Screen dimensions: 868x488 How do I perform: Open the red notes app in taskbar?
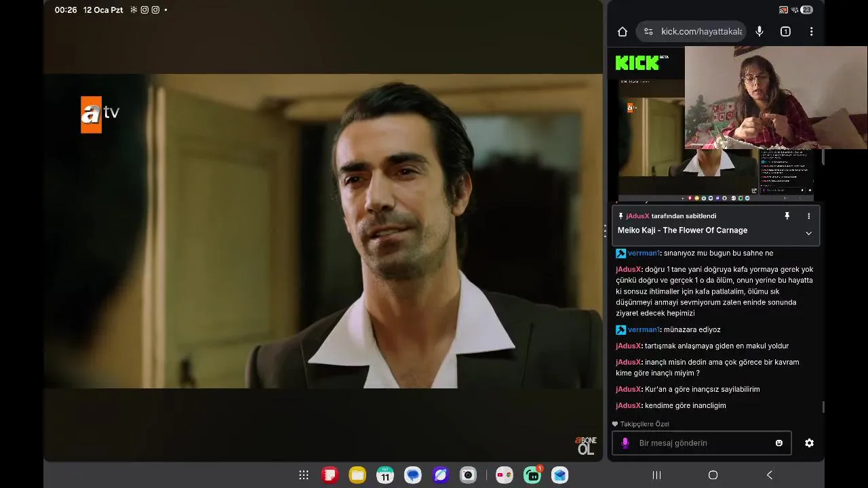point(330,475)
